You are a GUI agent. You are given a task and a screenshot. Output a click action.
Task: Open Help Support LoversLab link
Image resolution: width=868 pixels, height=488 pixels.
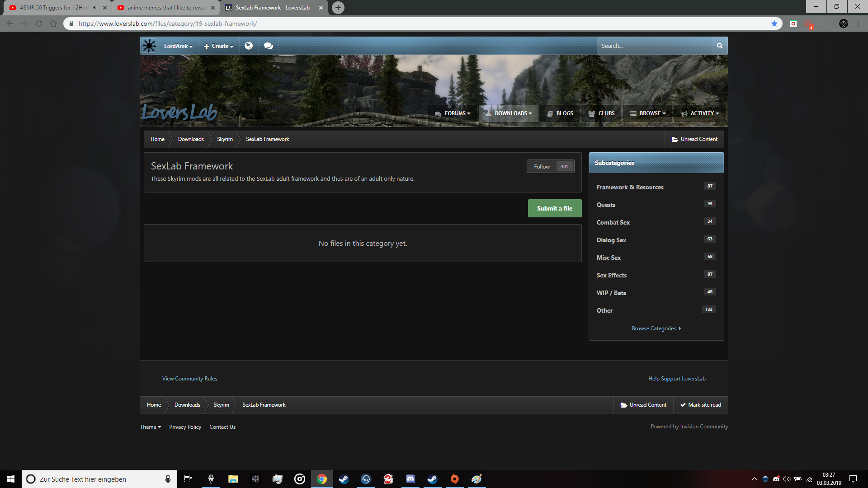677,379
